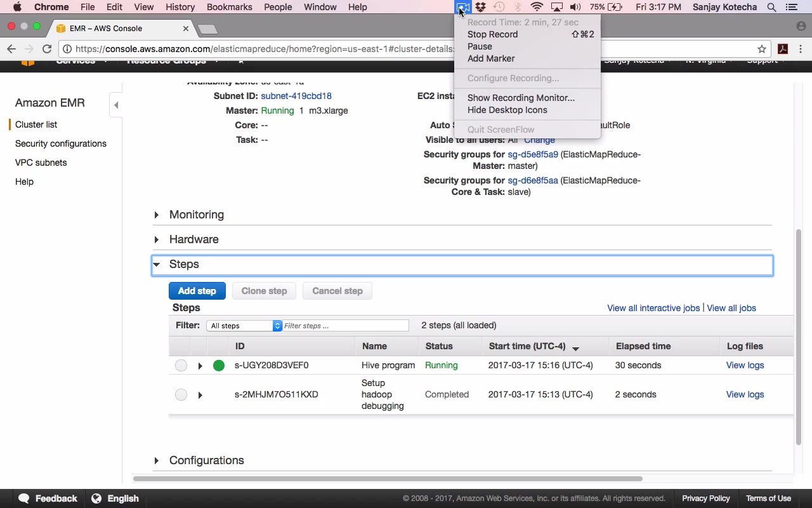Choose Stop Record from the ScreenFlow menu
812x508 pixels.
tap(492, 34)
